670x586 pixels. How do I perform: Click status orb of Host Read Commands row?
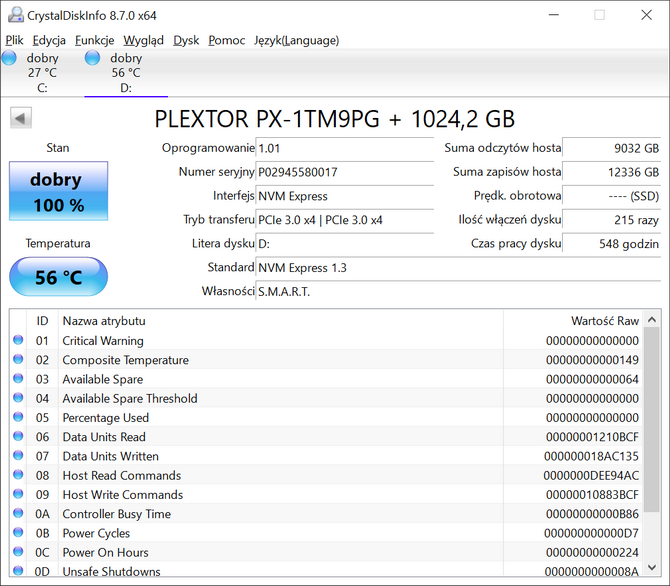point(18,474)
